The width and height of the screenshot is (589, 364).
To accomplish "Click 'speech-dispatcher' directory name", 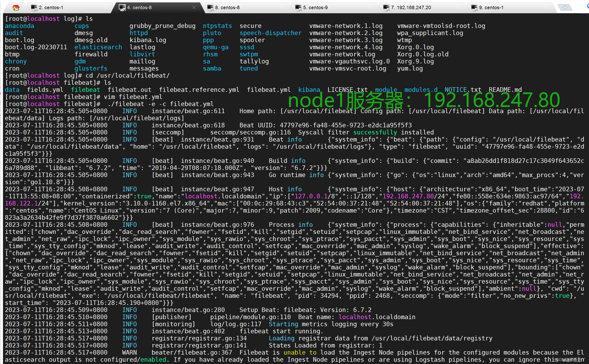I will (x=271, y=33).
